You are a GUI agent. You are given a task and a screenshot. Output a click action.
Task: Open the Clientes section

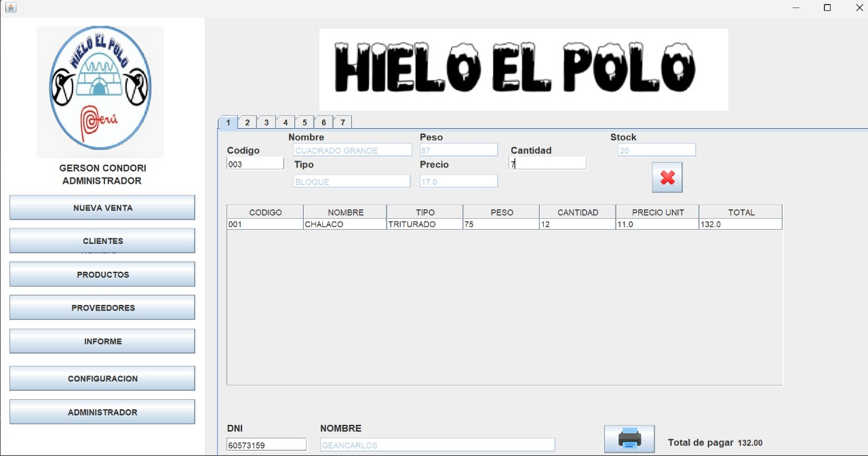102,241
